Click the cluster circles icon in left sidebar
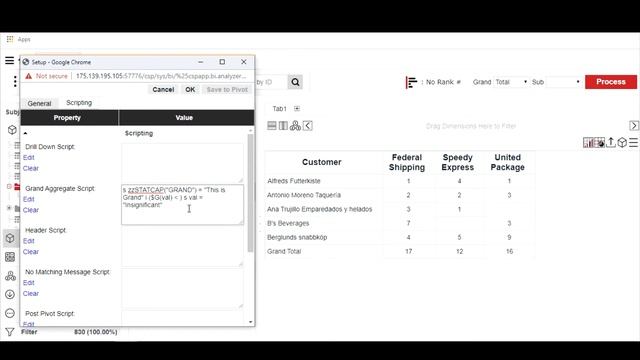The width and height of the screenshot is (640, 360). (x=10, y=276)
